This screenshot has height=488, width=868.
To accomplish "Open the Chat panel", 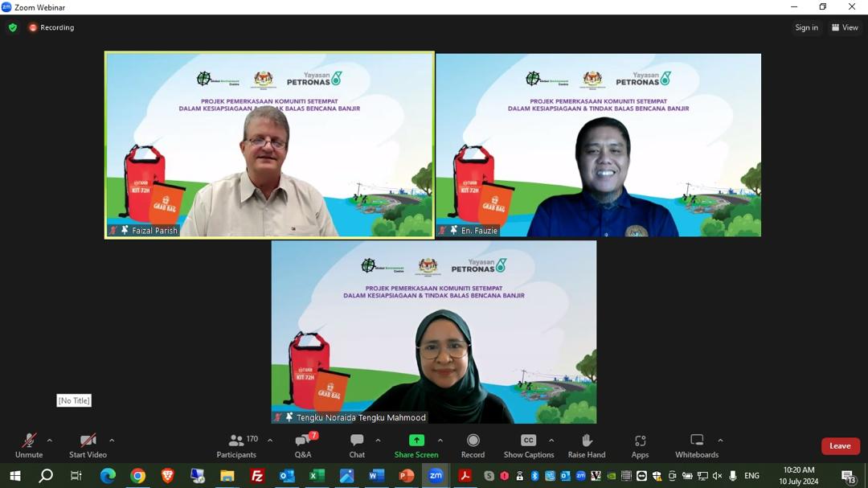I will click(357, 445).
